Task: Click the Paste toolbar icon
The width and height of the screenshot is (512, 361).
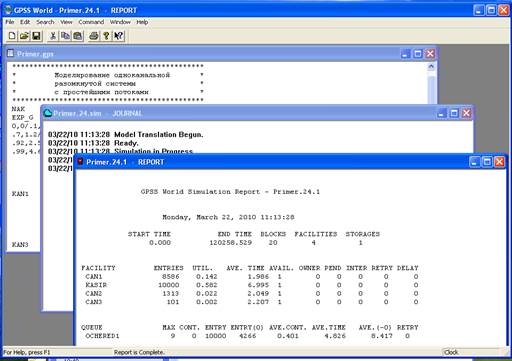Action: tap(78, 36)
